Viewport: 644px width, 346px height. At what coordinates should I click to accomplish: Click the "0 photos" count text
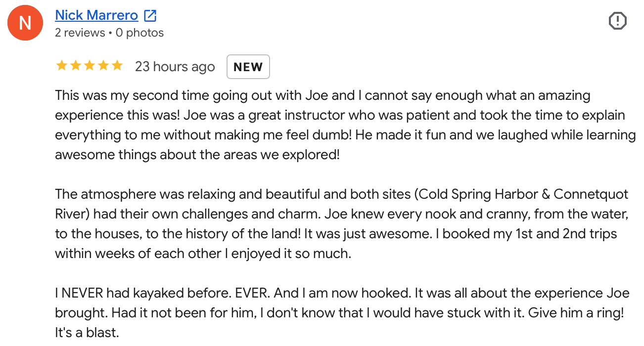tap(139, 33)
